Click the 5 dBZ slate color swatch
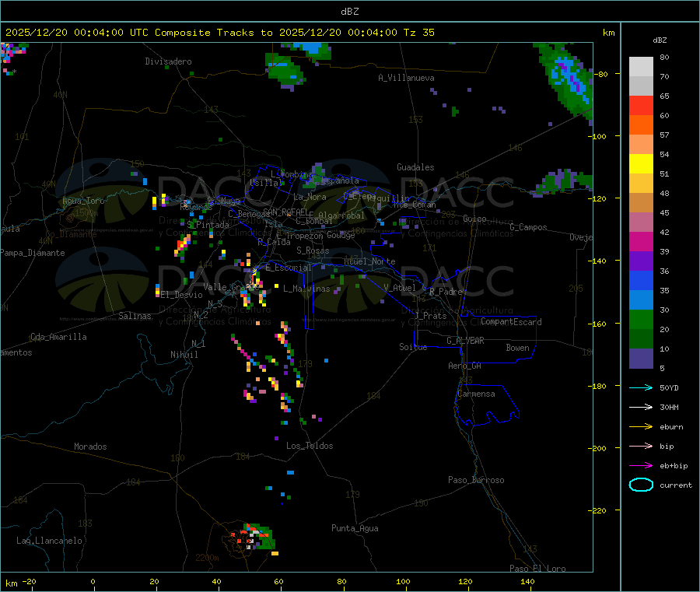 [641, 359]
